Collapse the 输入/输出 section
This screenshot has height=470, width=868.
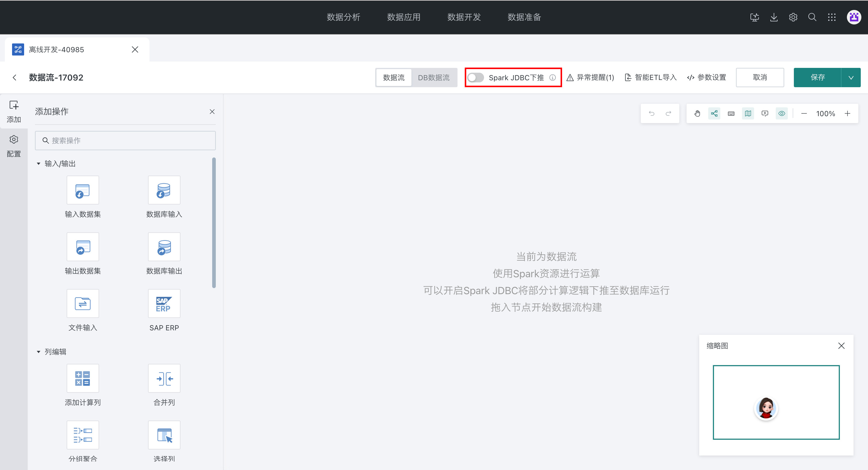point(38,164)
